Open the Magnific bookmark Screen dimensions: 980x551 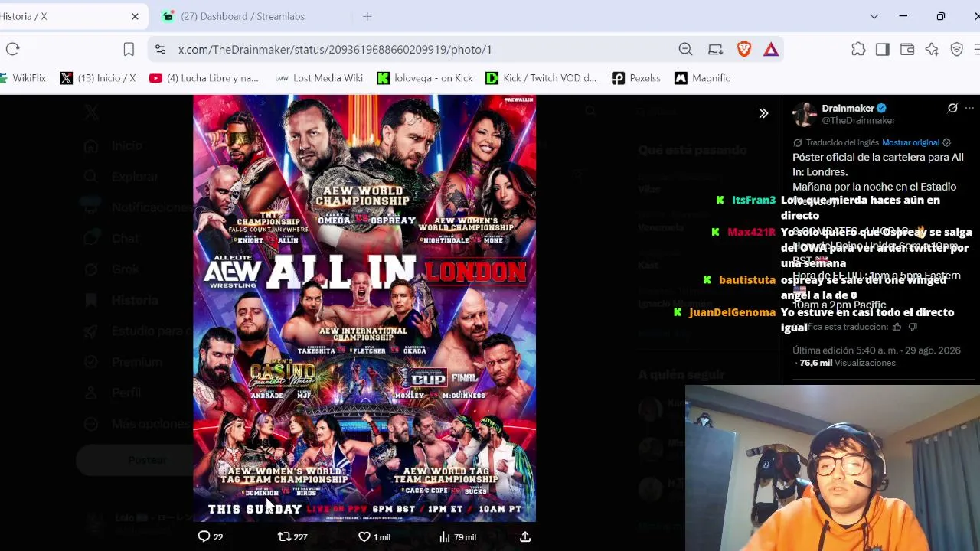(702, 78)
